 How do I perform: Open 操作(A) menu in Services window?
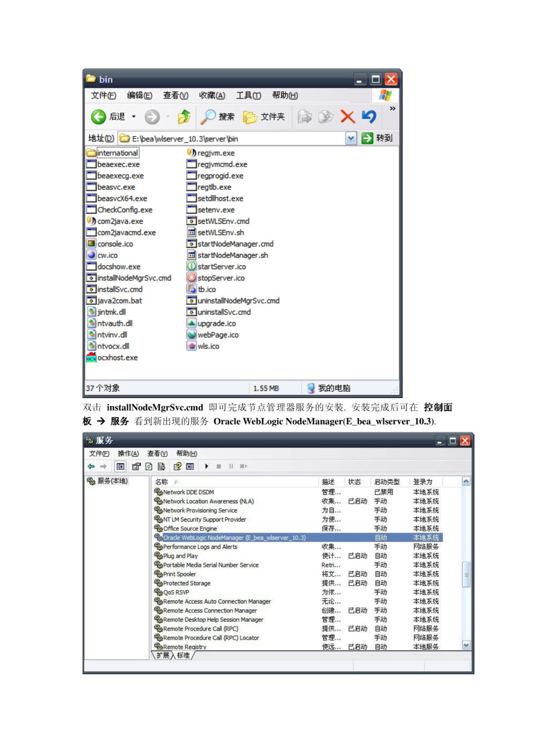click(128, 454)
